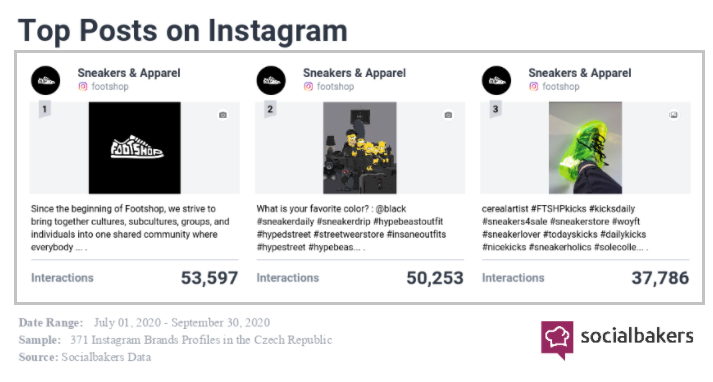
Task: Select the rank 1 badge
Action: [45, 109]
